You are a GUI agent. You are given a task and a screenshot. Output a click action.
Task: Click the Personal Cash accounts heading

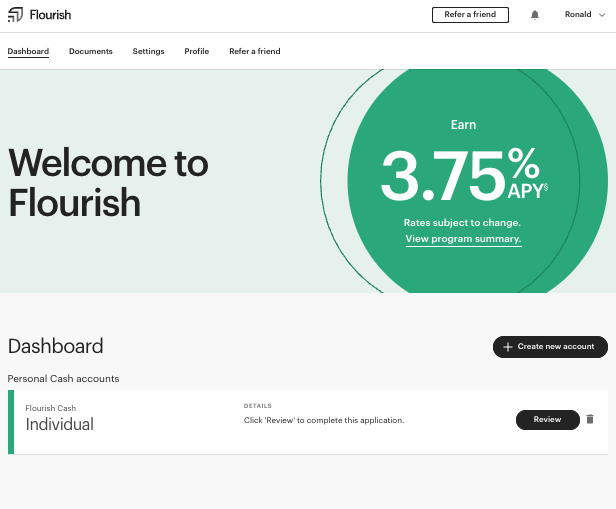pos(63,379)
